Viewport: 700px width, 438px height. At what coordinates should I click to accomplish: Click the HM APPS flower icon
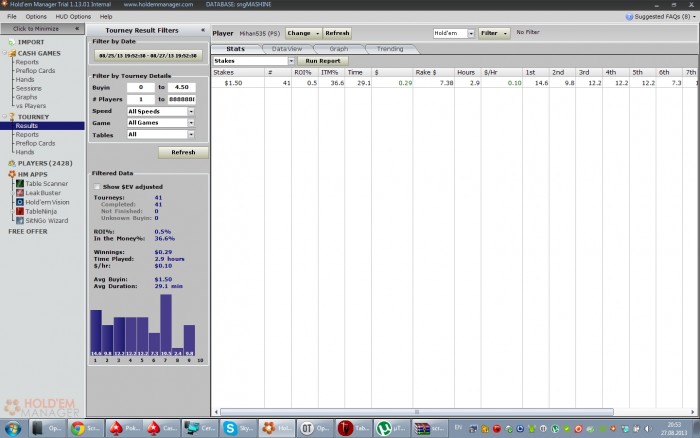tap(12, 174)
